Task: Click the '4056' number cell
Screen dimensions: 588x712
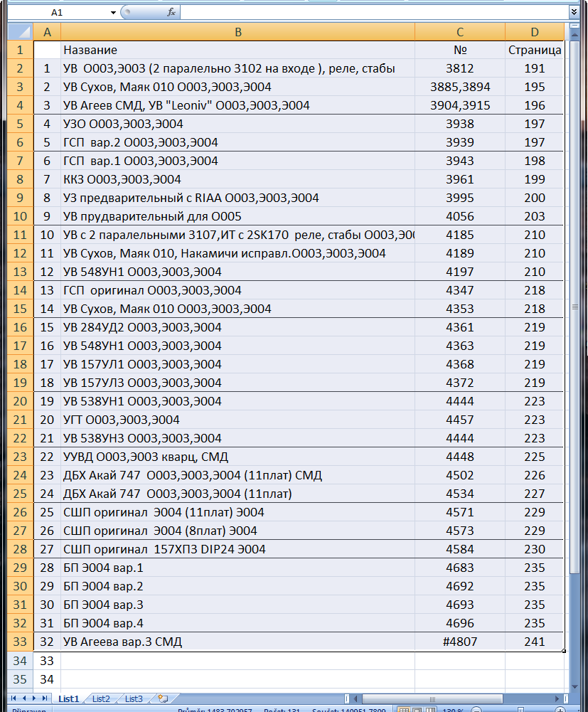Action: [460, 217]
